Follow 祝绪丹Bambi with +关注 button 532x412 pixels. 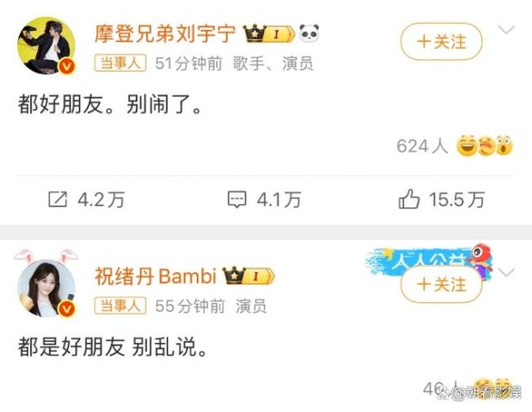point(441,284)
